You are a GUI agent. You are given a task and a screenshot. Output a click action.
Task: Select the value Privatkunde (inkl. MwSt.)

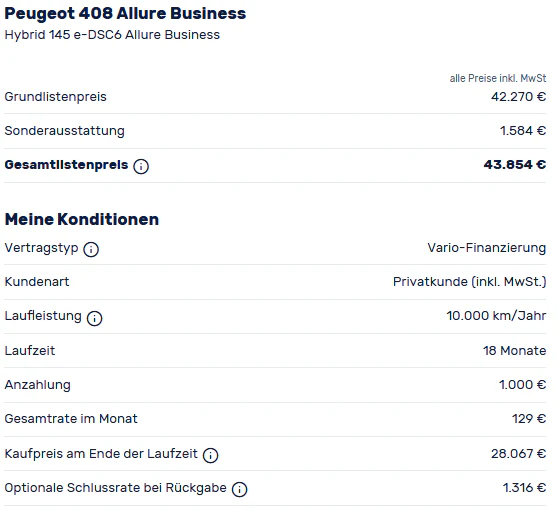[470, 282]
